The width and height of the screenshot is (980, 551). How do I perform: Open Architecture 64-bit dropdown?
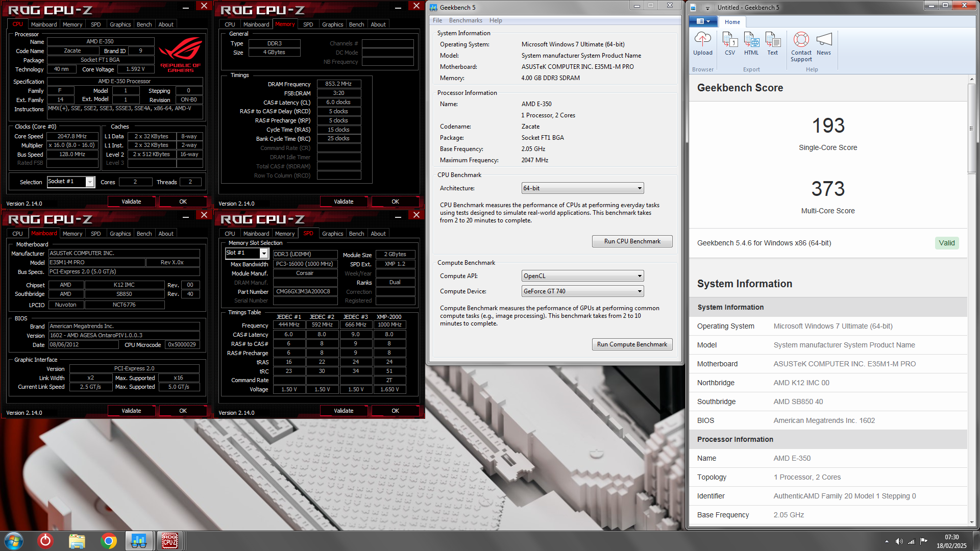click(582, 188)
